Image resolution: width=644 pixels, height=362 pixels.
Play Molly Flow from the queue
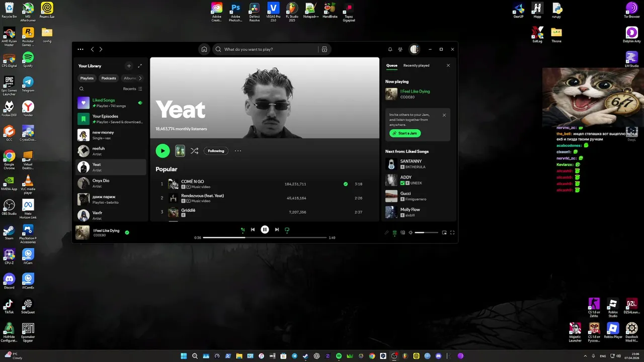(x=418, y=212)
